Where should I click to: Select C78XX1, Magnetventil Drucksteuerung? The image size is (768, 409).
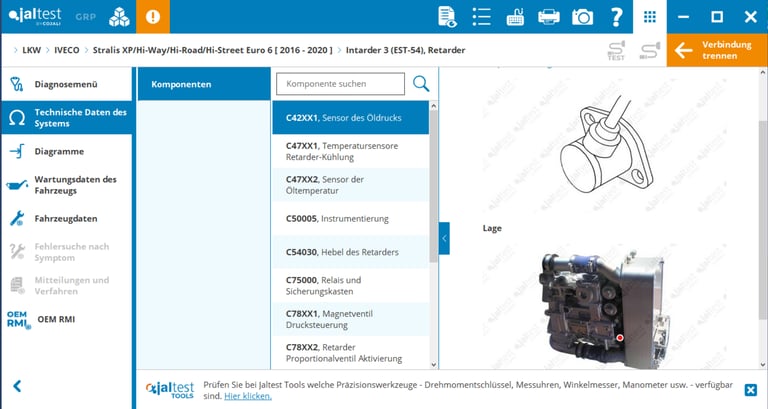click(351, 319)
